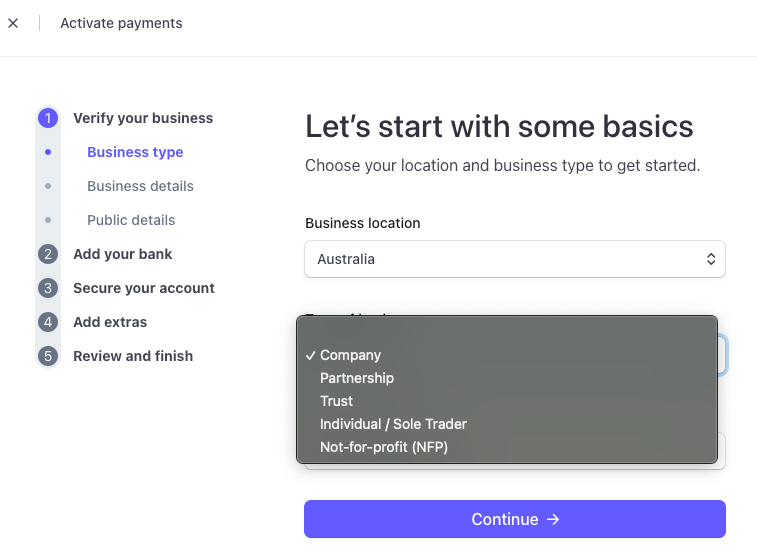Viewport: 757px width, 555px height.
Task: Click the bullet beside Business details
Action: pos(48,186)
